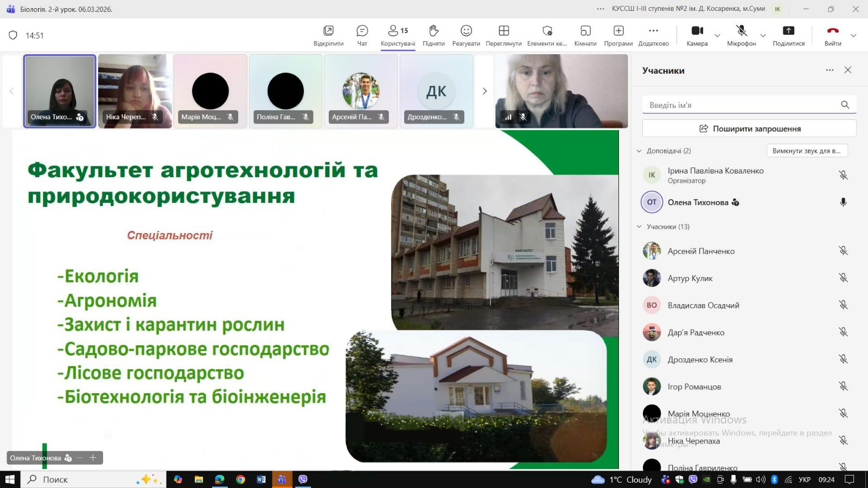Image resolution: width=868 pixels, height=488 pixels.
Task: Open the Кімнати breakout rooms icon
Action: pos(585,35)
